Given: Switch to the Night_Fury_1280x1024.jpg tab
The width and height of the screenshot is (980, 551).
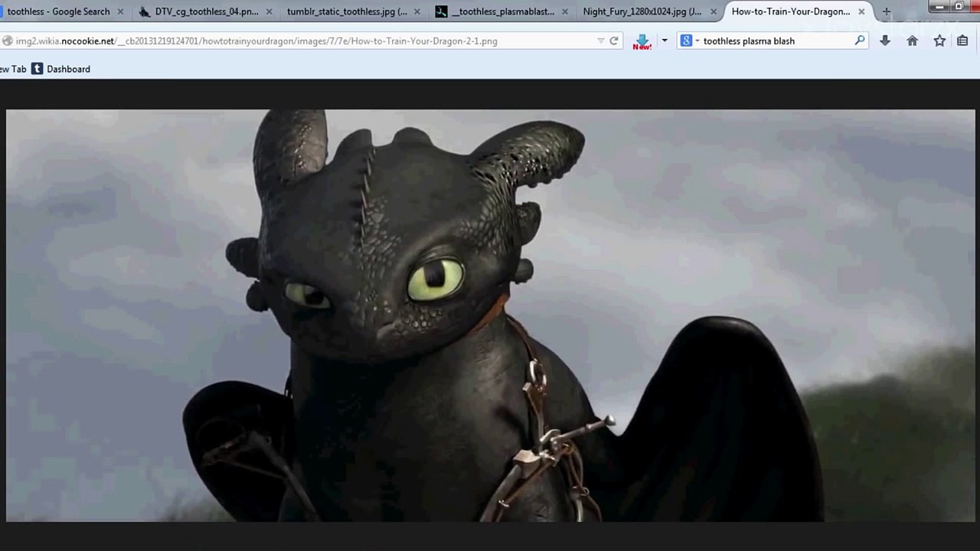Looking at the screenshot, I should click(642, 11).
